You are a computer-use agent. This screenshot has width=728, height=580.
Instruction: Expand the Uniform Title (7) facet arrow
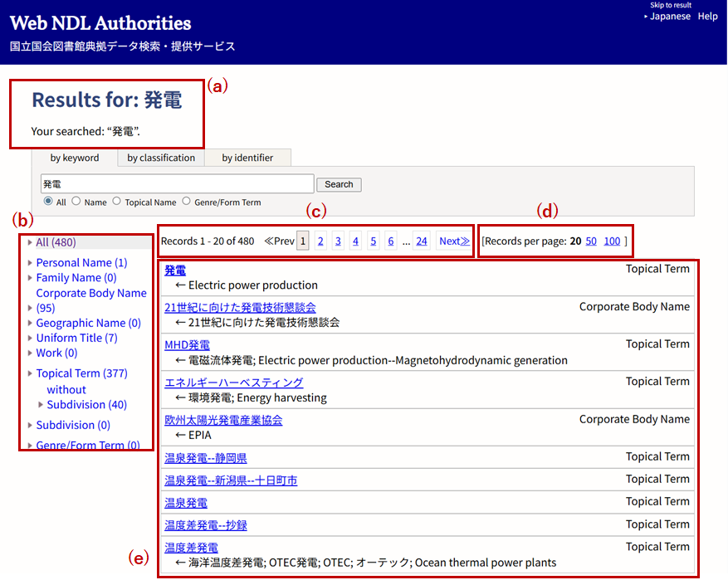point(30,338)
